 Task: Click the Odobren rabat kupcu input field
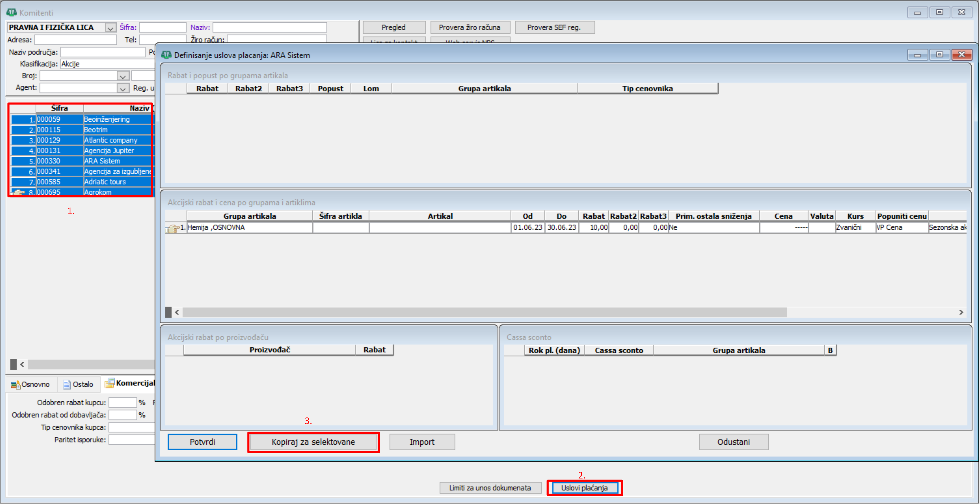123,402
